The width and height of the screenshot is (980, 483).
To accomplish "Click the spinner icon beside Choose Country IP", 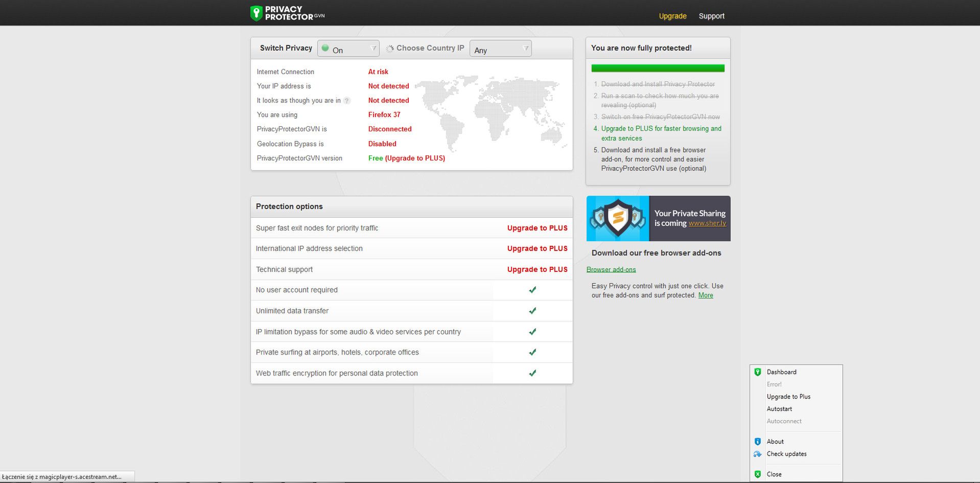I will (x=390, y=48).
